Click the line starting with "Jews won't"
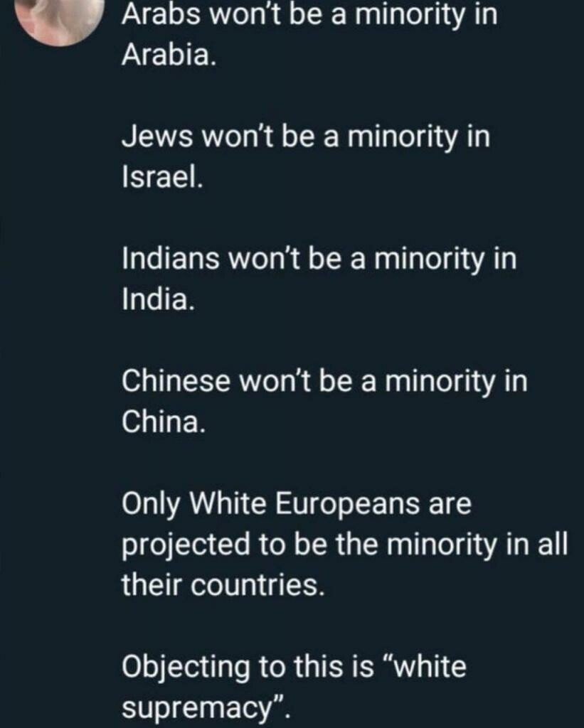The height and width of the screenshot is (728, 584). click(306, 138)
